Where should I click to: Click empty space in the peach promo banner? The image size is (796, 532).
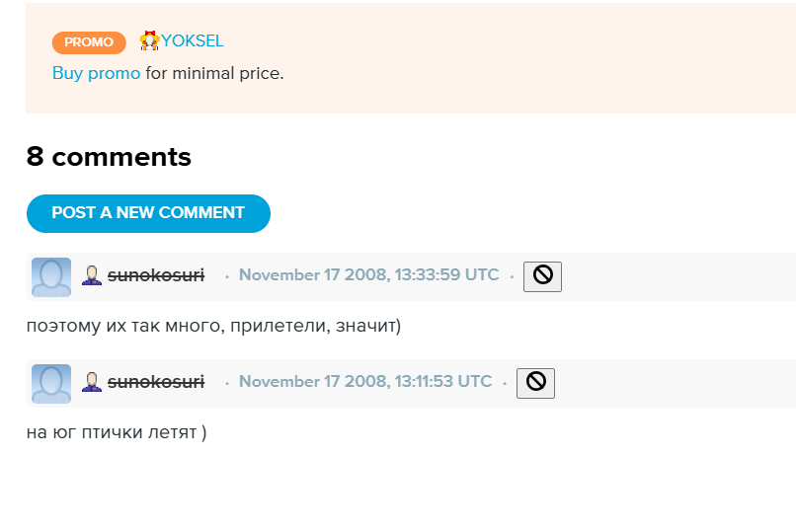point(543,59)
